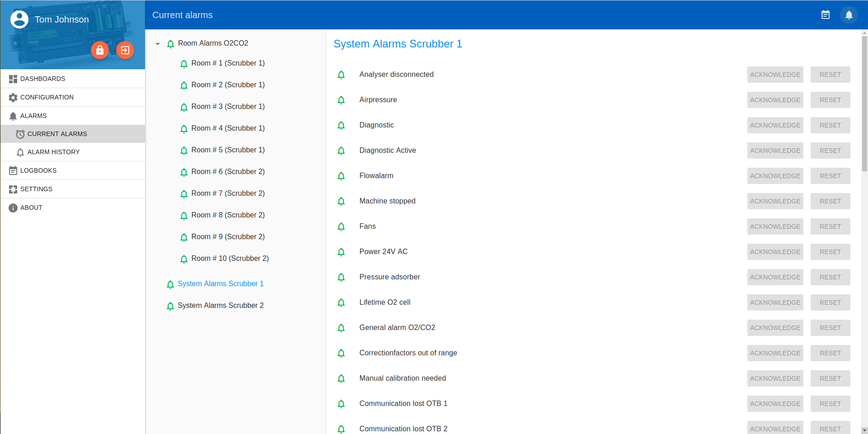Image resolution: width=868 pixels, height=434 pixels.
Task: Click the Settings icon in sidebar
Action: tap(13, 189)
